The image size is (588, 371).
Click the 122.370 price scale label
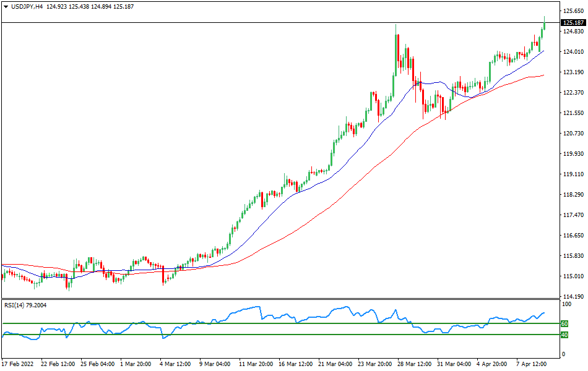tap(573, 93)
